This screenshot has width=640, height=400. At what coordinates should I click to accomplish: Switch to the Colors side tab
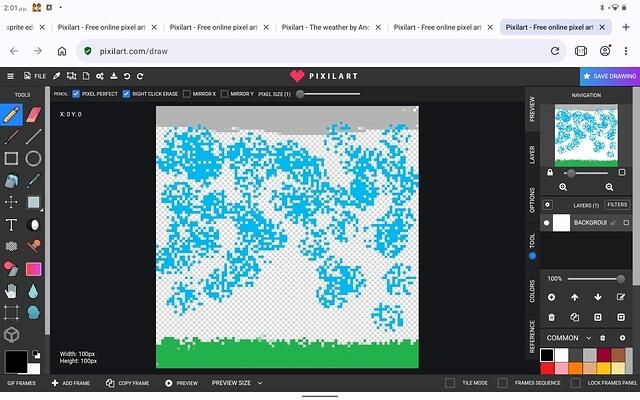click(531, 291)
